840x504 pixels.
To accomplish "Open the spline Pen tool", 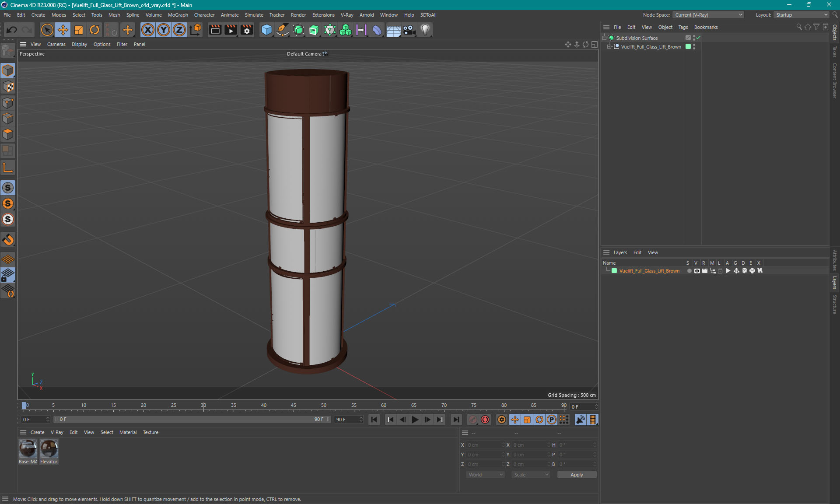I will tap(283, 30).
